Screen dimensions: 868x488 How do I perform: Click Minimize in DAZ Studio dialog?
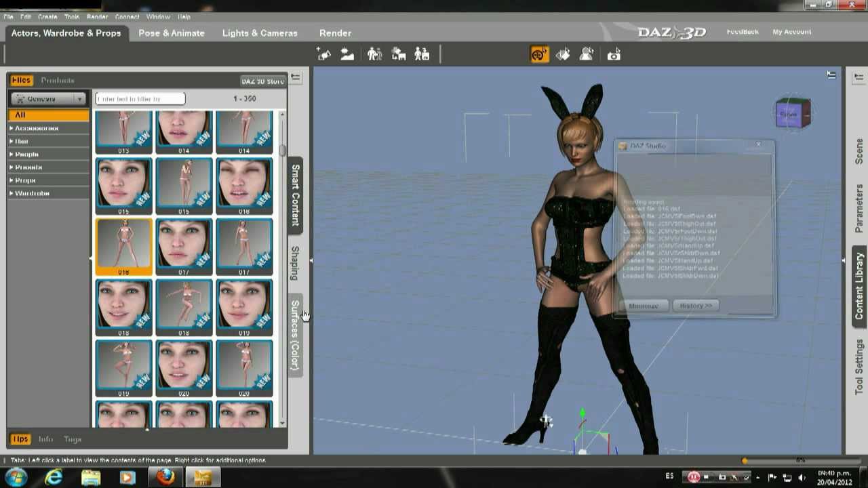(x=644, y=306)
